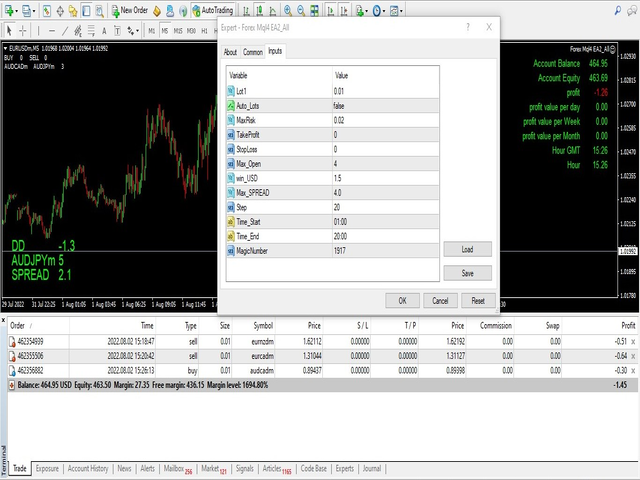Viewport: 640px width, 480px height.
Task: Open the Strategy Tester magnifier icon
Action: [x=99, y=11]
